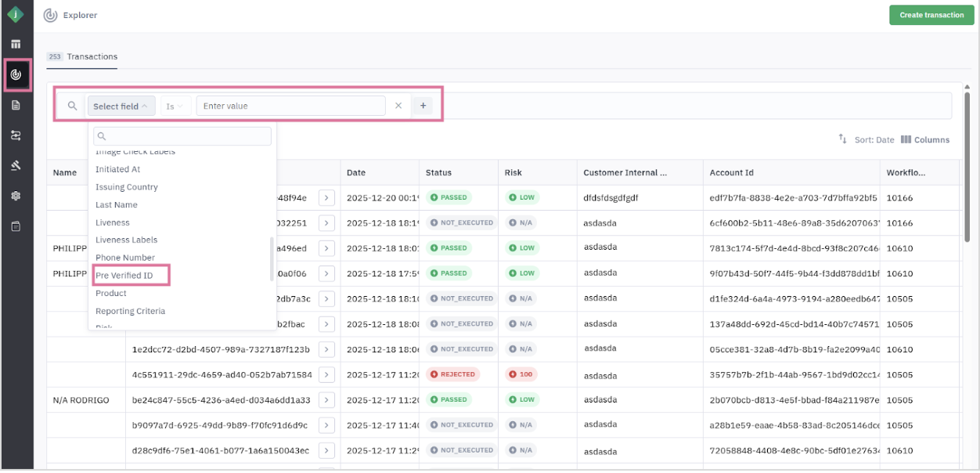Open the 'Is' operator dropdown

[x=175, y=107]
